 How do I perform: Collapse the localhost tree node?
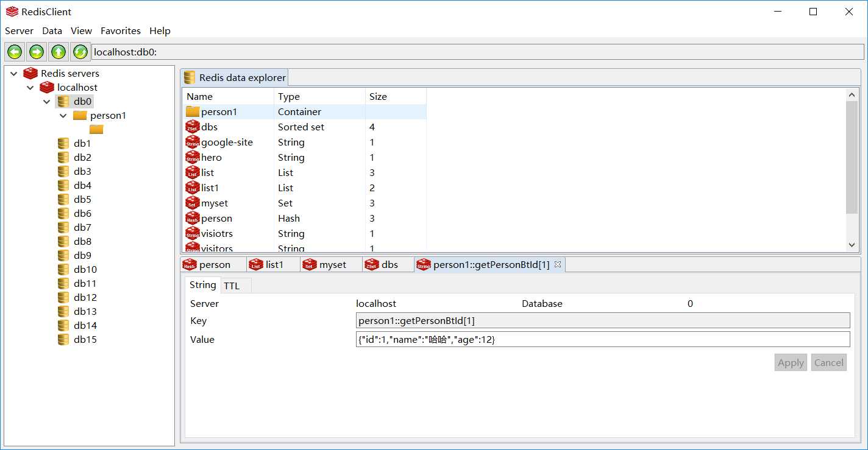[x=30, y=87]
